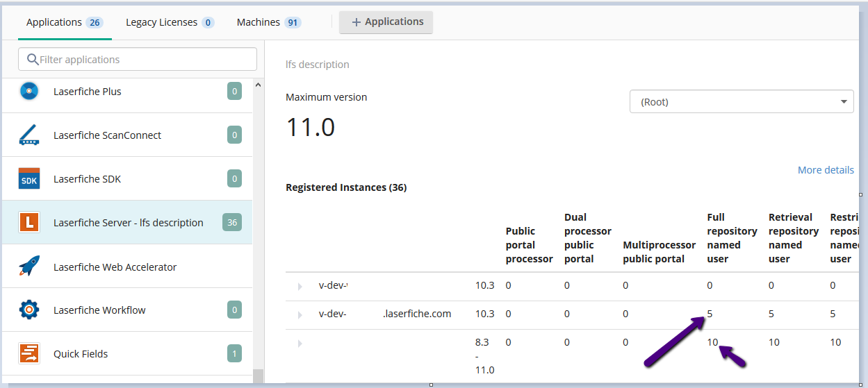Click the Quick Fields orange icon

[29, 354]
